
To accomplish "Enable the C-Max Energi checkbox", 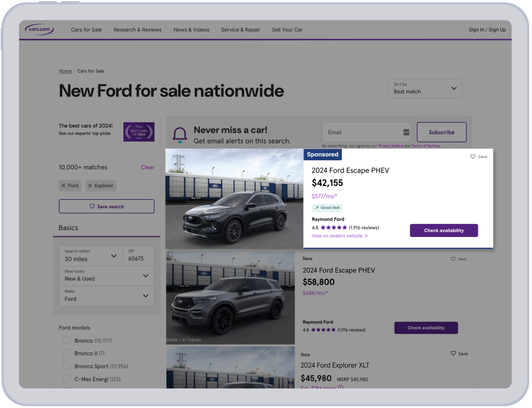I will coord(67,379).
